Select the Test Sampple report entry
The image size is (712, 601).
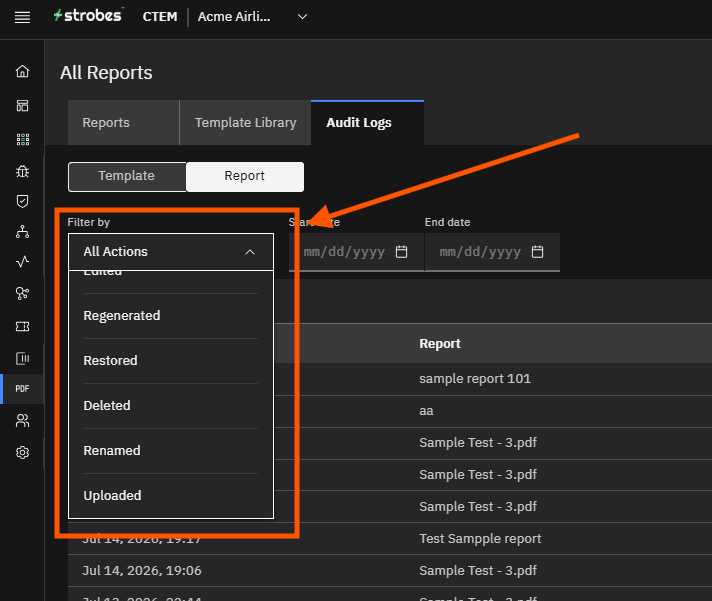pos(480,538)
